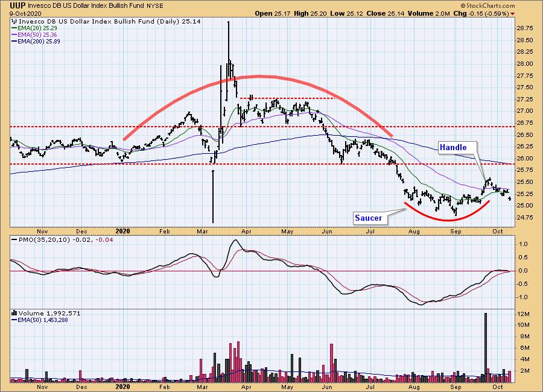Click the 12M volume axis label
543x392 pixels.
[524, 314]
